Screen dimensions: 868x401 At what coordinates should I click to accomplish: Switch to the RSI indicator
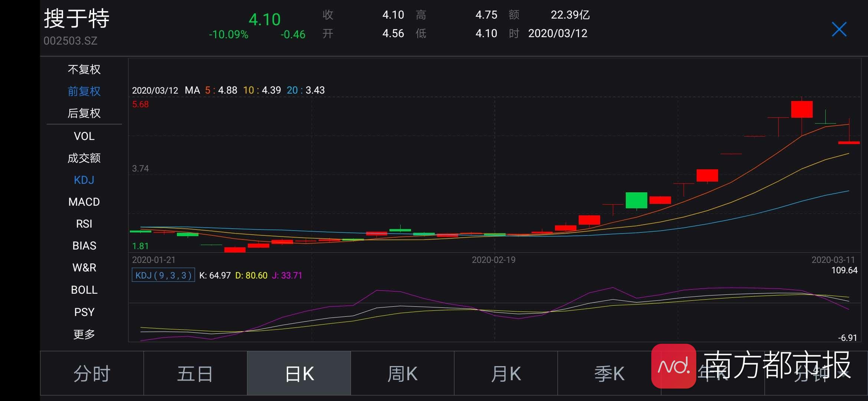(84, 224)
